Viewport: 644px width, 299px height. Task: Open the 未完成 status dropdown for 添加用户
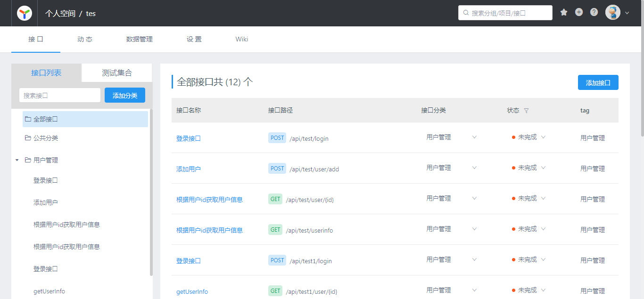coord(543,168)
